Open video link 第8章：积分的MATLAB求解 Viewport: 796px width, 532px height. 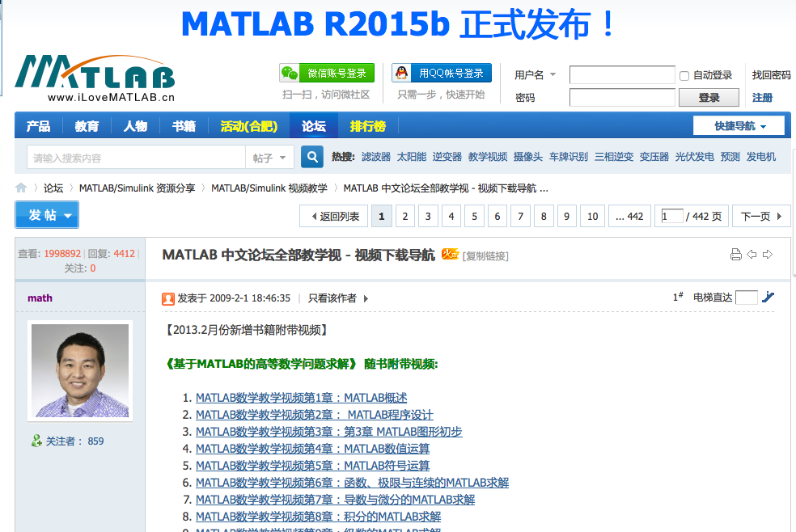[318, 517]
